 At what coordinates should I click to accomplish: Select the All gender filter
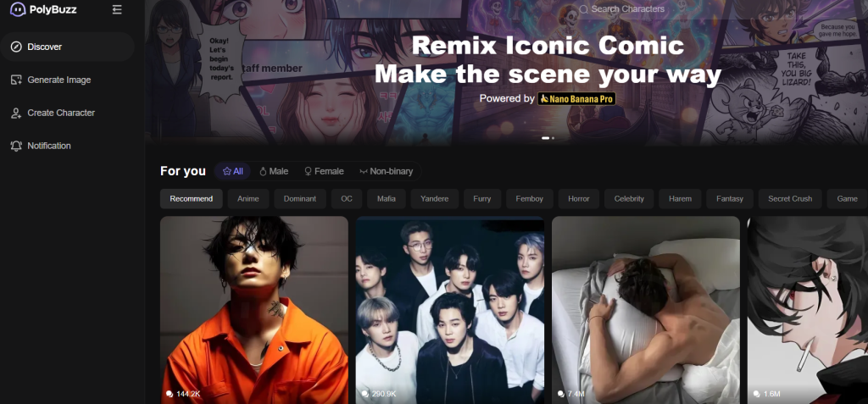[232, 171]
